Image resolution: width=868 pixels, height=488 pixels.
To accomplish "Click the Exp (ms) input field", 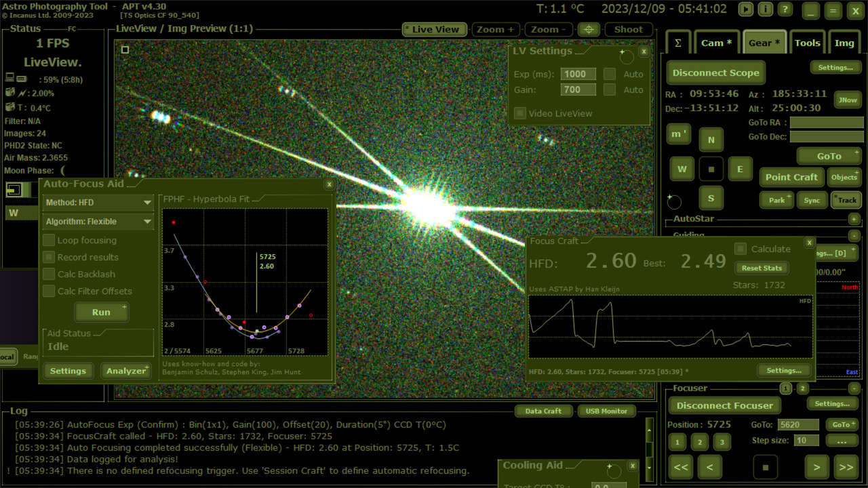I will click(x=578, y=74).
